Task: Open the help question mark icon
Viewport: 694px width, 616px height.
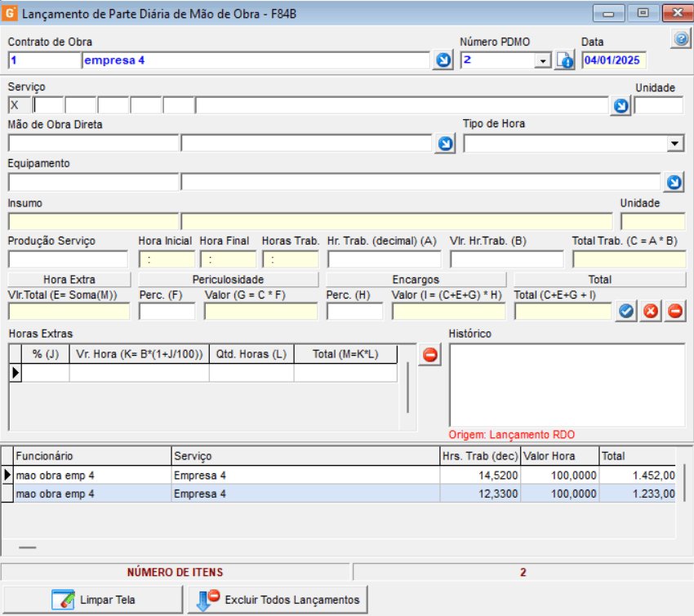Action: pyautogui.click(x=682, y=39)
